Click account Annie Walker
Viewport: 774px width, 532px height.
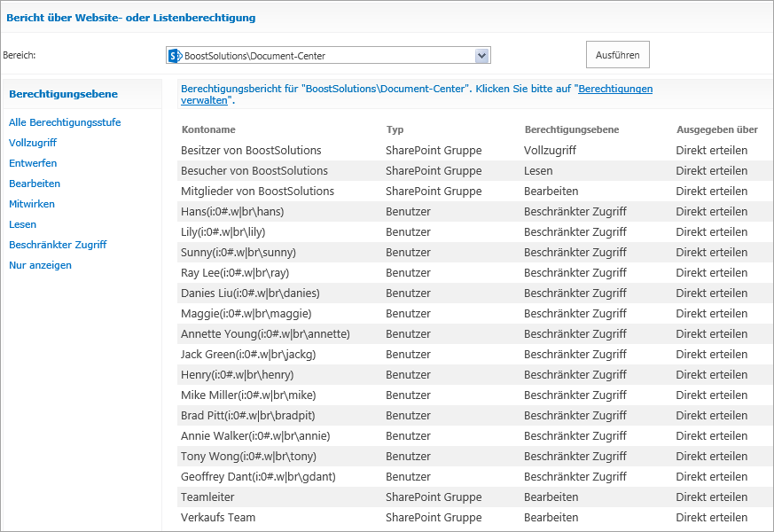click(x=255, y=436)
